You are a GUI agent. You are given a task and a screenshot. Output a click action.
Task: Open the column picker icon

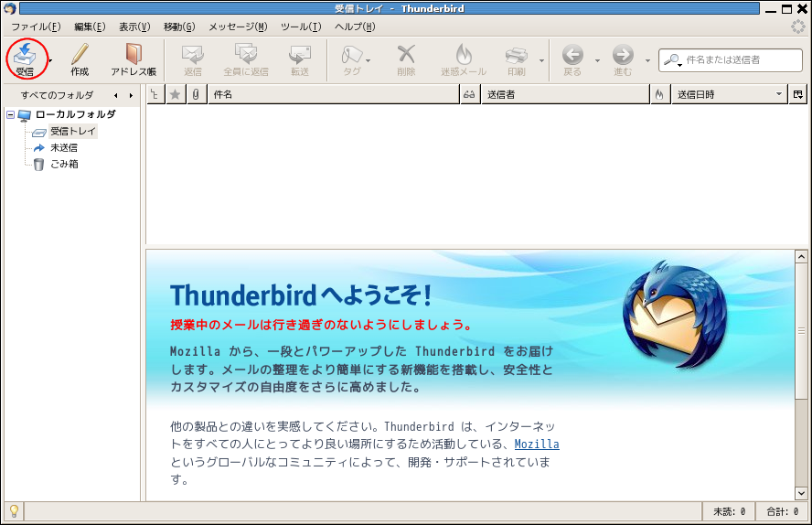[798, 94]
